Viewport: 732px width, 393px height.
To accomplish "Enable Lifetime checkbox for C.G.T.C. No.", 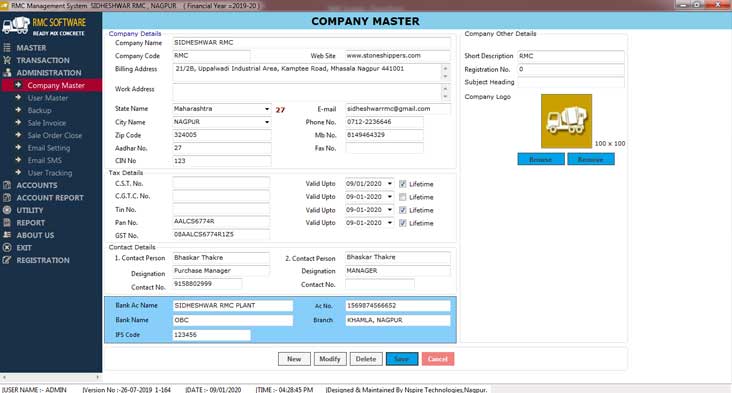I will [402, 197].
